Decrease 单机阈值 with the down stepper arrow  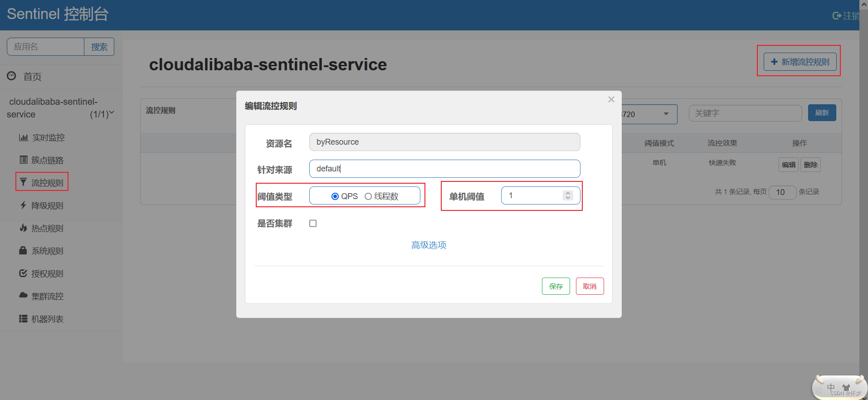(568, 198)
